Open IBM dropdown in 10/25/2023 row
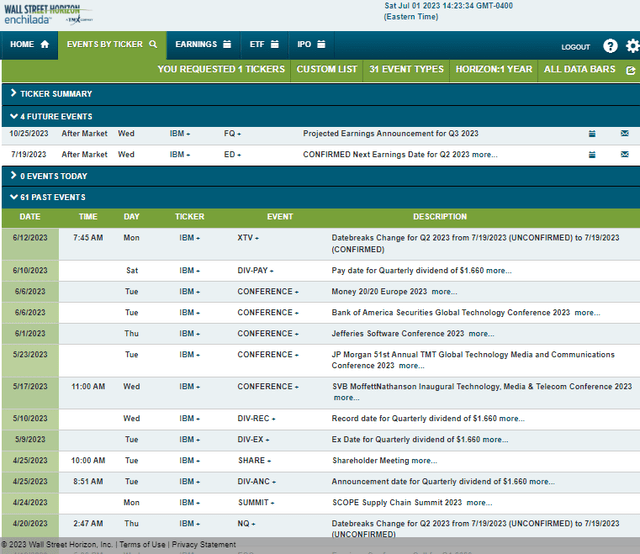 coord(180,133)
